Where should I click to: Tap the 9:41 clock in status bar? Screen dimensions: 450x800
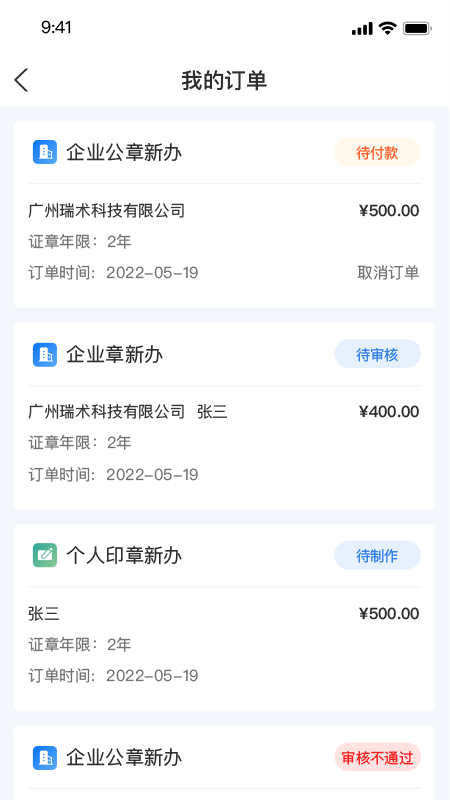tap(56, 28)
